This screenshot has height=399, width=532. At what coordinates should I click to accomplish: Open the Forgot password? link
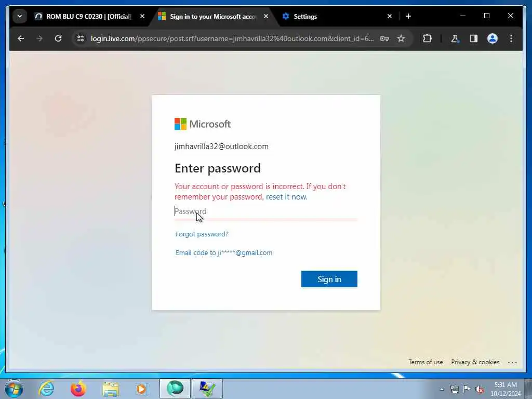(202, 234)
